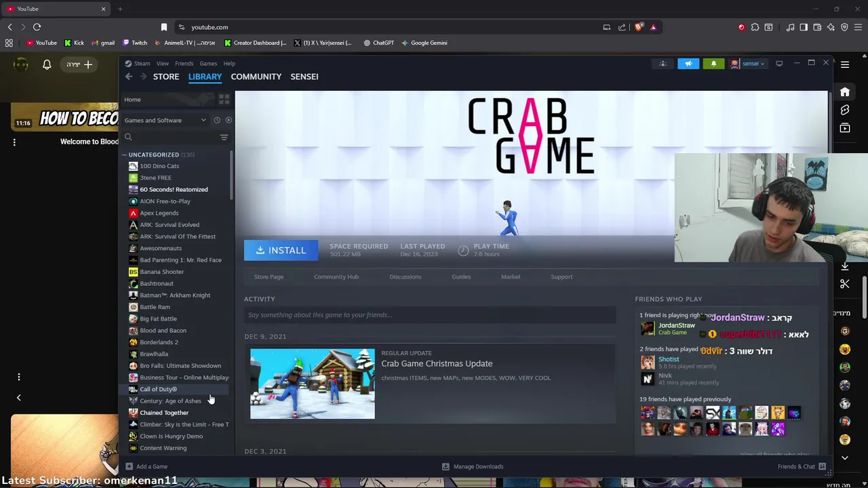Open the blue announcements megaphone button
This screenshot has width=868, height=488.
[688, 64]
